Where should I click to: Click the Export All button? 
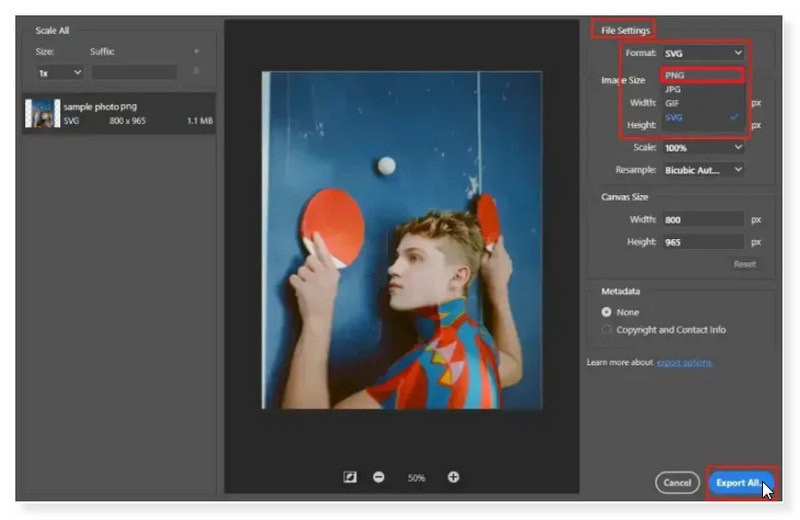pyautogui.click(x=741, y=483)
